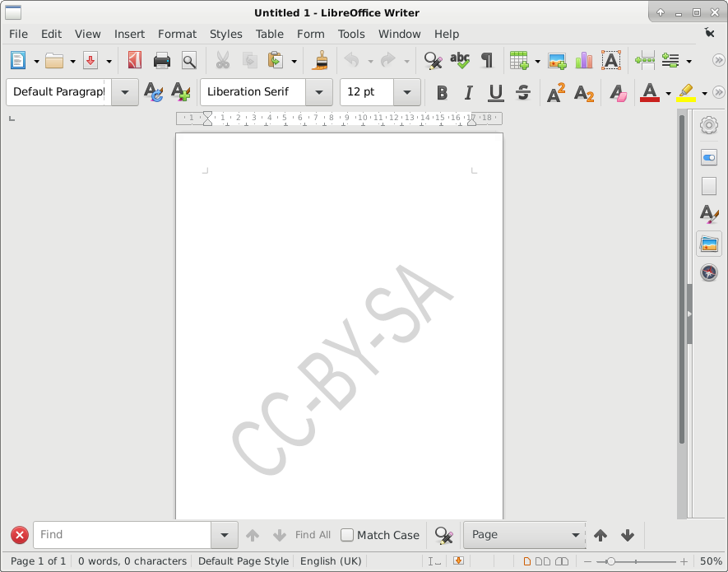Insert a text box
Viewport: 728px width, 572px height.
click(x=611, y=60)
